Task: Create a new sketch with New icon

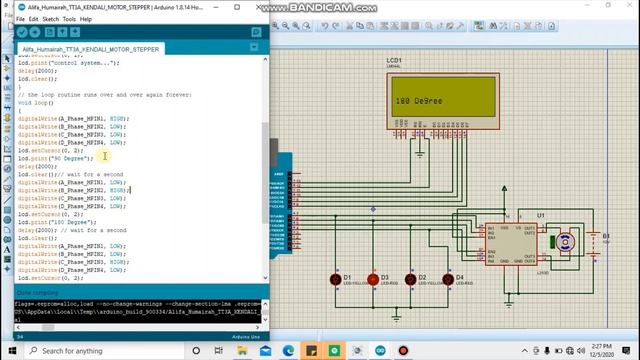Action: click(x=49, y=32)
